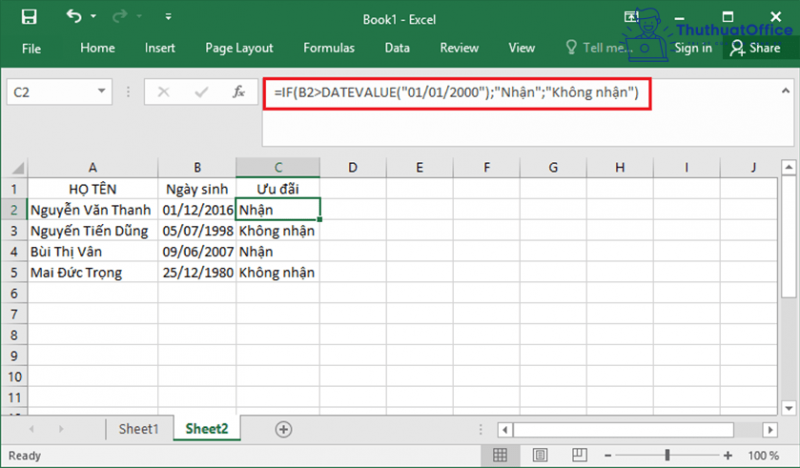
Task: Click the Sheet2 tab
Action: pos(207,429)
